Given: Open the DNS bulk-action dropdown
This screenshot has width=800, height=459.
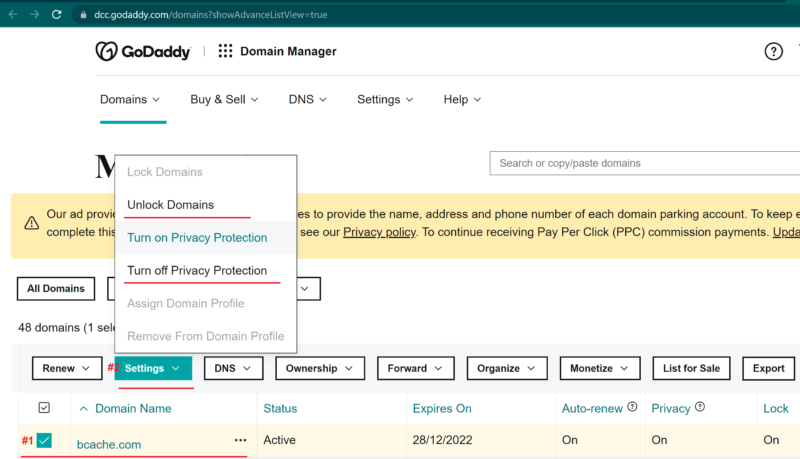Looking at the screenshot, I should [x=234, y=368].
